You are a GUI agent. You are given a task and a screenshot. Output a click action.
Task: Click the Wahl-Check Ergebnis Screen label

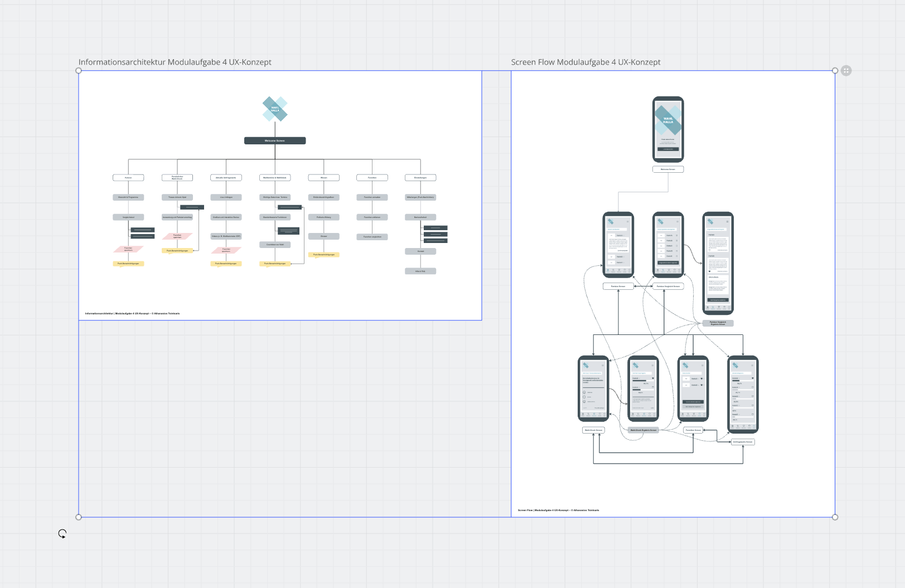[643, 430]
